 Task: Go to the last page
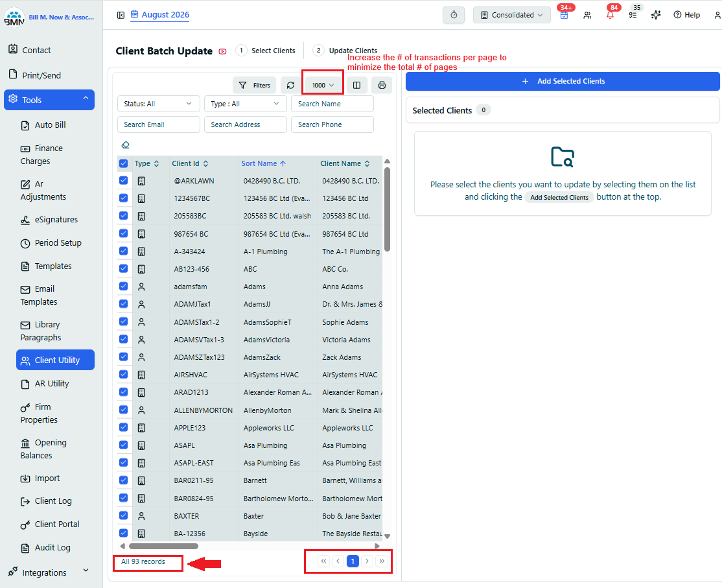382,561
